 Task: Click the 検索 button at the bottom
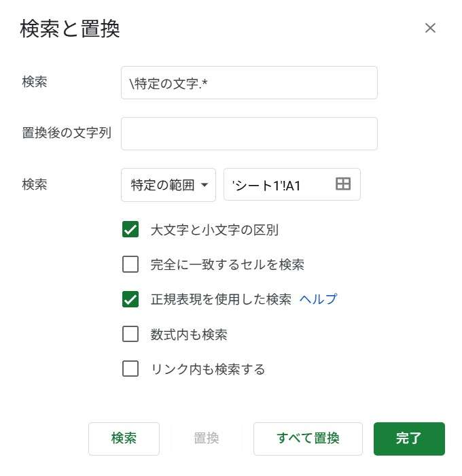(x=124, y=439)
